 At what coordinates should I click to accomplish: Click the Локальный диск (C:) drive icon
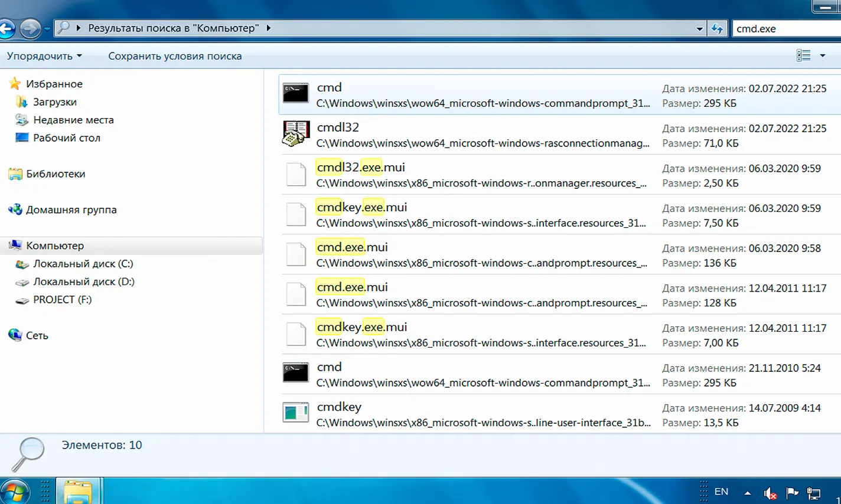pos(22,264)
